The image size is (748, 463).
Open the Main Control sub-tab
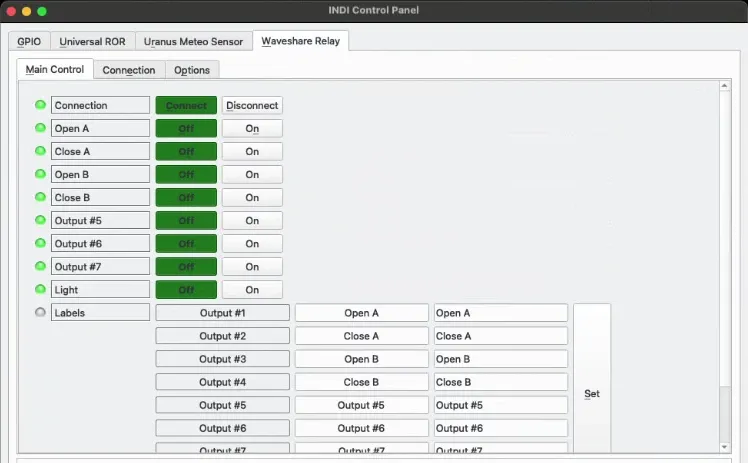coord(55,69)
